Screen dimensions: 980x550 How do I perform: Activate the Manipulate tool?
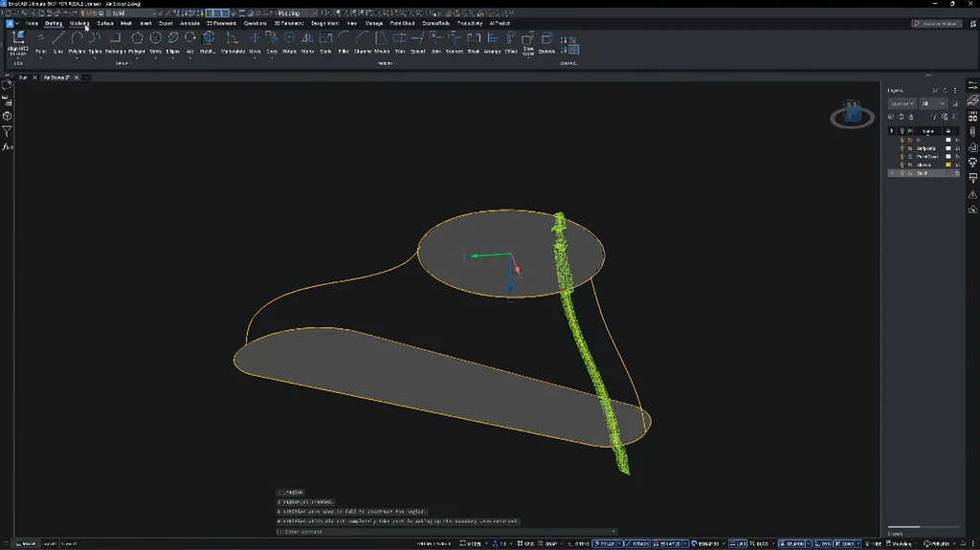pyautogui.click(x=233, y=42)
